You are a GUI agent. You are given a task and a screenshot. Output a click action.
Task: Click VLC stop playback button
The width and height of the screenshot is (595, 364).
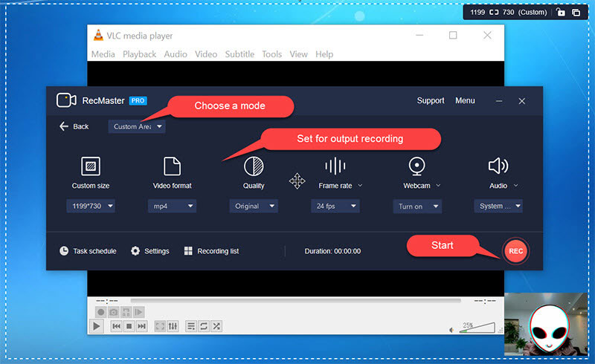[129, 326]
